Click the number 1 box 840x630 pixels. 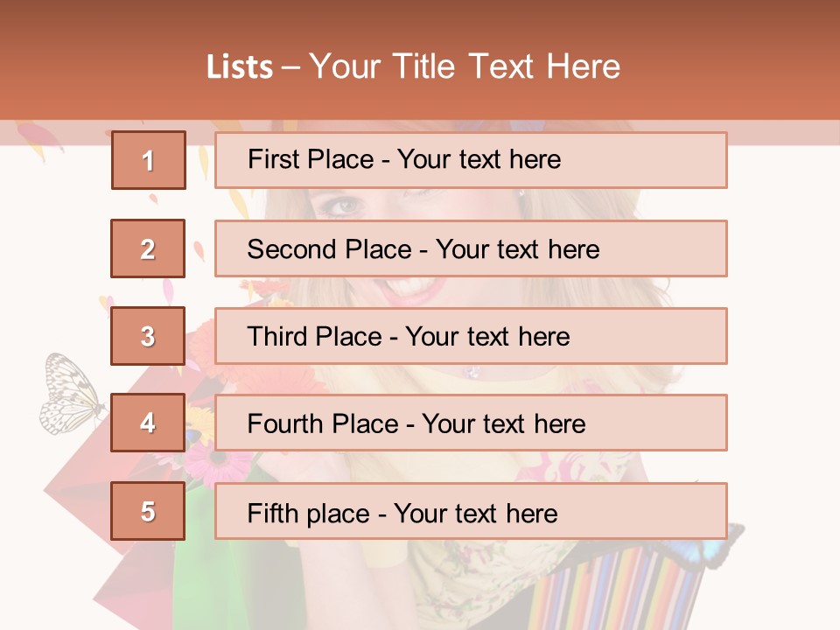149,160
